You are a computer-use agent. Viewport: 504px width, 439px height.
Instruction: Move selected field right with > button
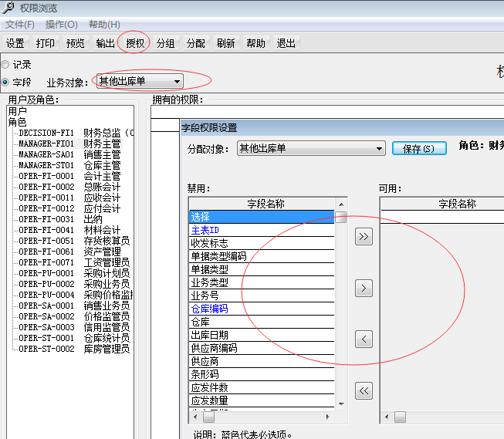pos(364,288)
